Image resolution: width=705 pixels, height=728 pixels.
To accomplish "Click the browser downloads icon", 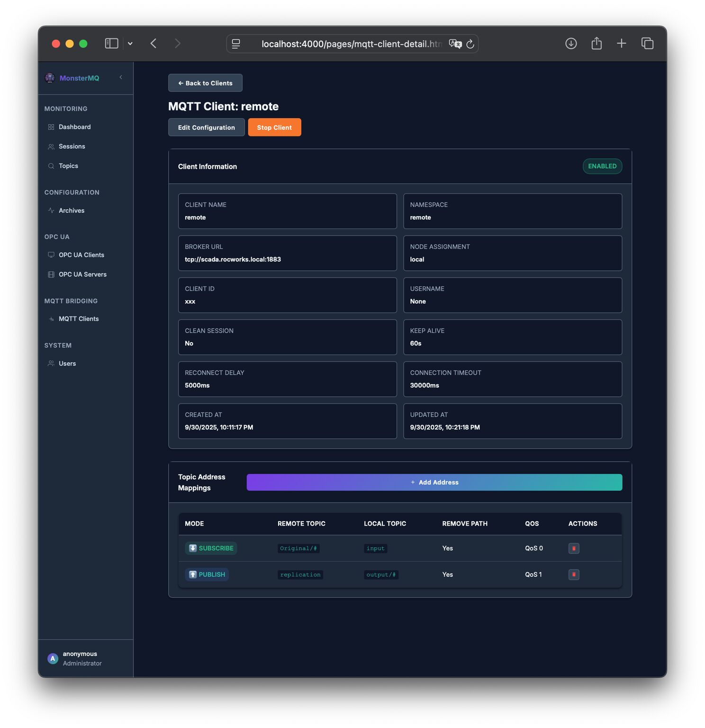I will [571, 44].
